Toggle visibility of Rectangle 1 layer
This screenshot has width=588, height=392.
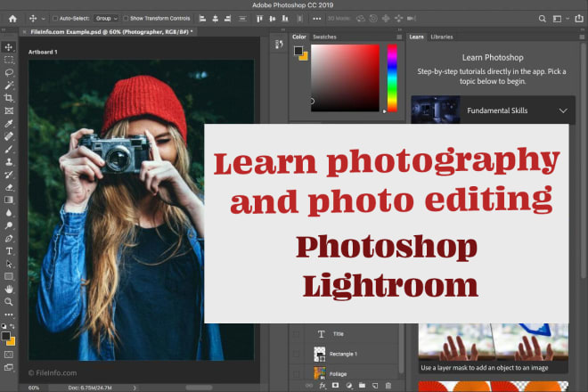(297, 354)
